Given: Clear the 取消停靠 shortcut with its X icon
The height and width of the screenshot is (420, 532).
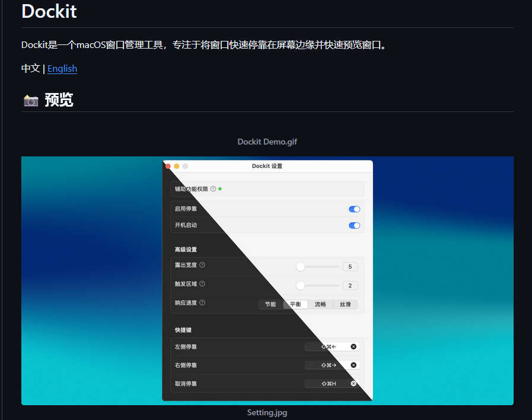Looking at the screenshot, I should [x=353, y=384].
